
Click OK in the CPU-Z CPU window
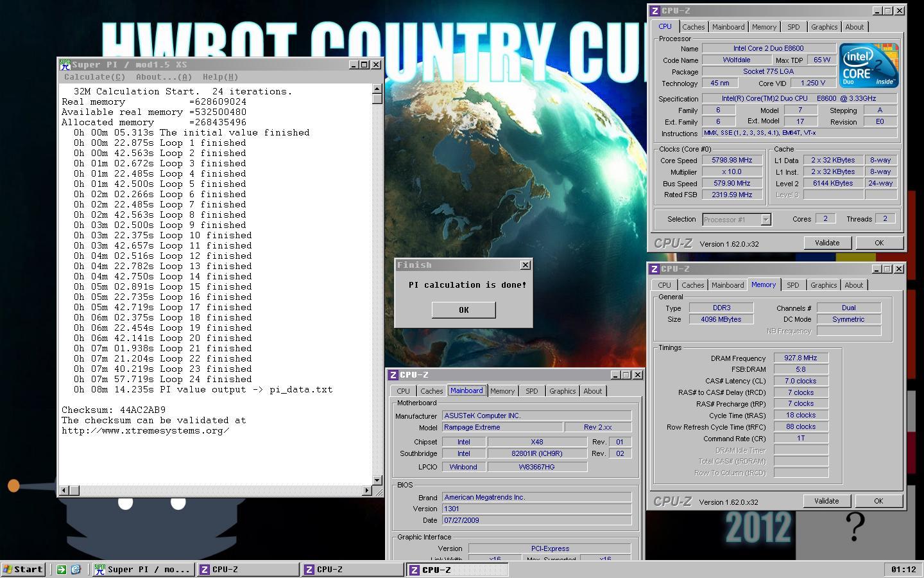pos(879,243)
